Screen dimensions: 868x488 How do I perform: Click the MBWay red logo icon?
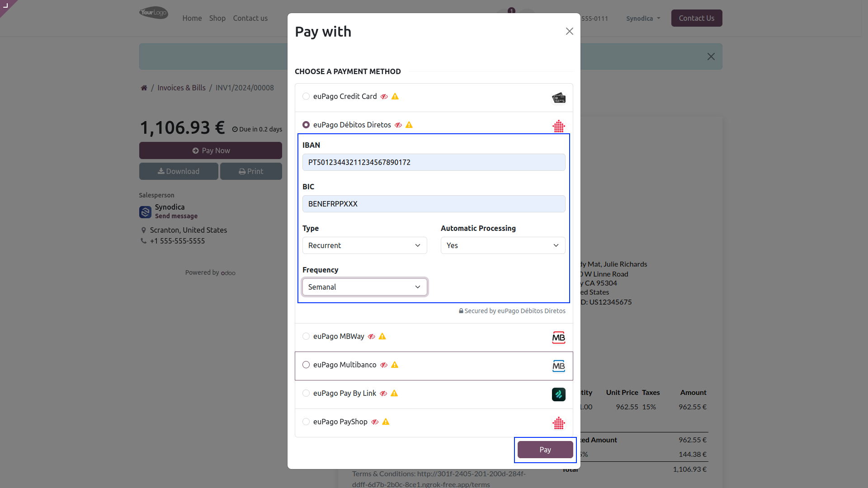pos(559,338)
